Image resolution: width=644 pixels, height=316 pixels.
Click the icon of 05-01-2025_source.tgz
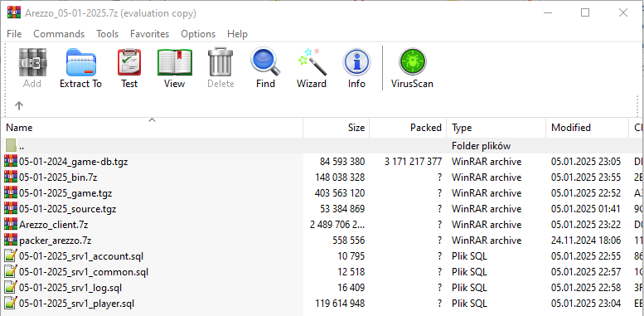(11, 208)
